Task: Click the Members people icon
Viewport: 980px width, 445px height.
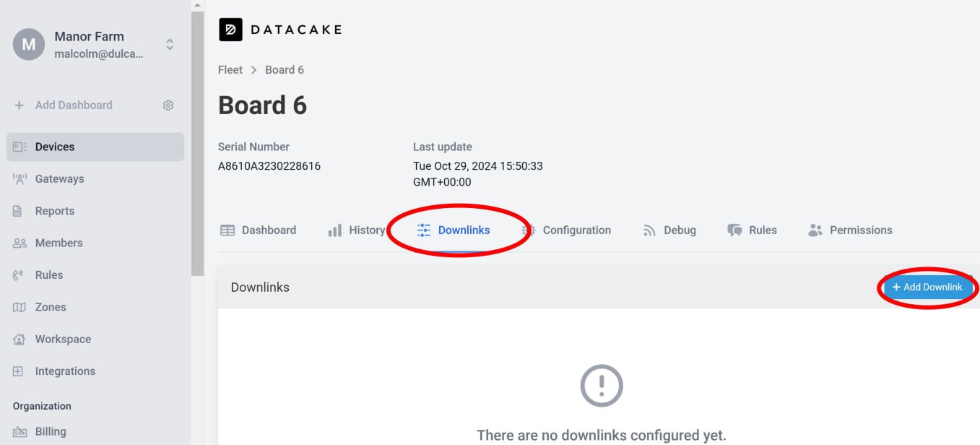Action: point(19,243)
